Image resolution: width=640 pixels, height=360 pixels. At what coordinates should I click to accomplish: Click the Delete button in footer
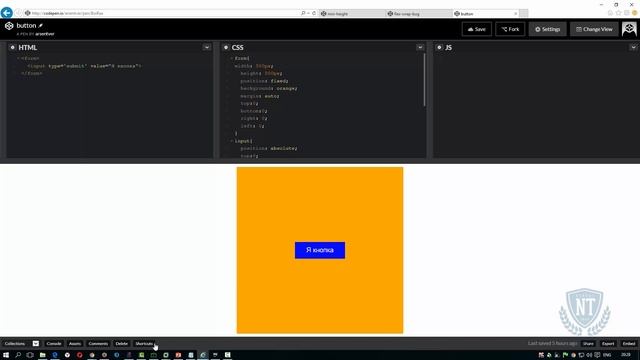(x=122, y=344)
